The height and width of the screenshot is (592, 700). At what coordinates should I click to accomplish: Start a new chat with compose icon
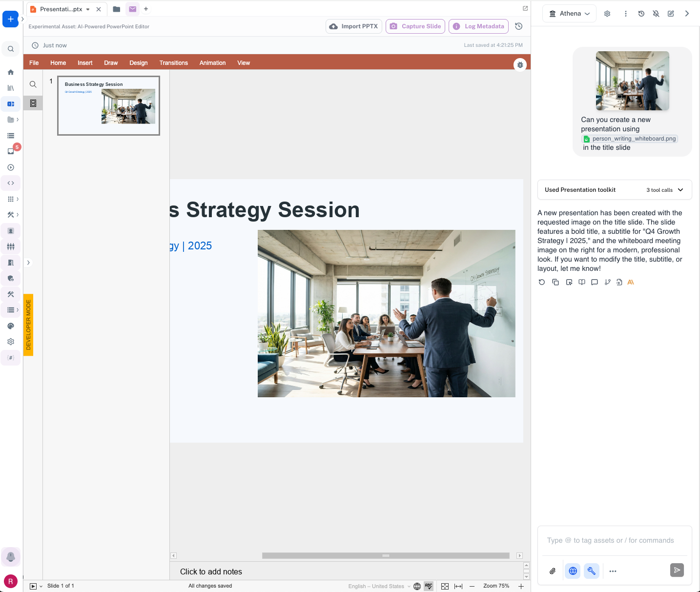[671, 14]
